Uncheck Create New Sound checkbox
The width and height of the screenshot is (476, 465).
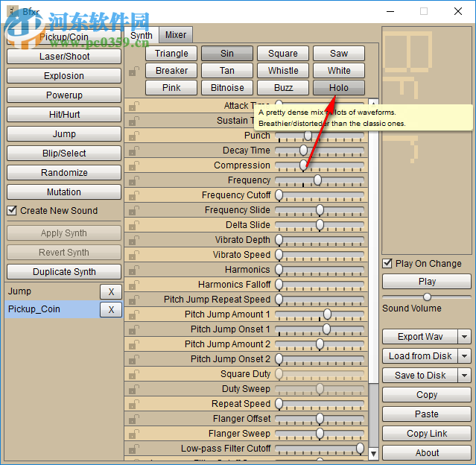click(x=12, y=210)
